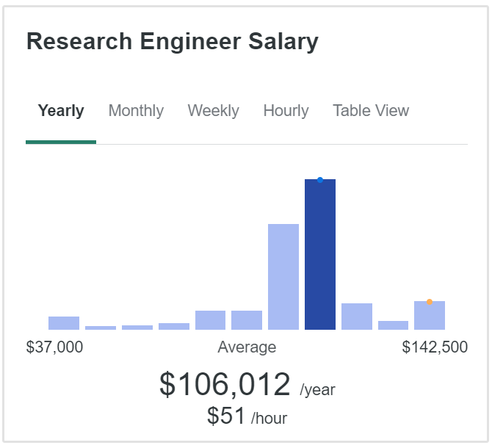Open the Table View tab

[371, 111]
